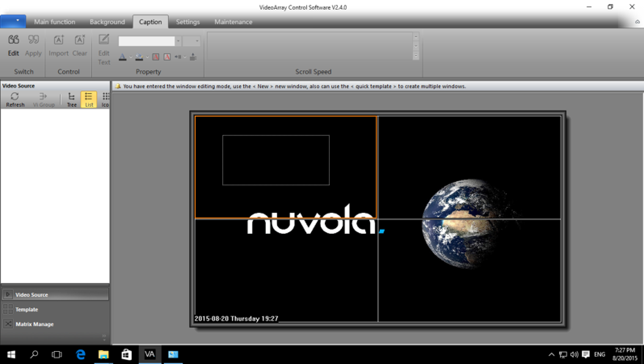Toggle the List view button
The image size is (644, 364).
coord(89,99)
